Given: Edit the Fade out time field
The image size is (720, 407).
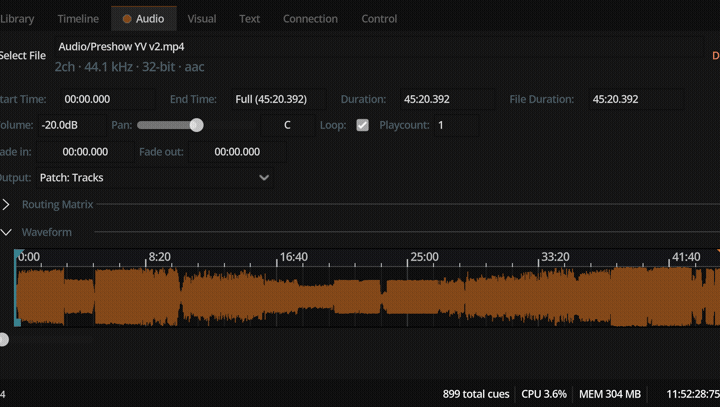Looking at the screenshot, I should [x=237, y=152].
